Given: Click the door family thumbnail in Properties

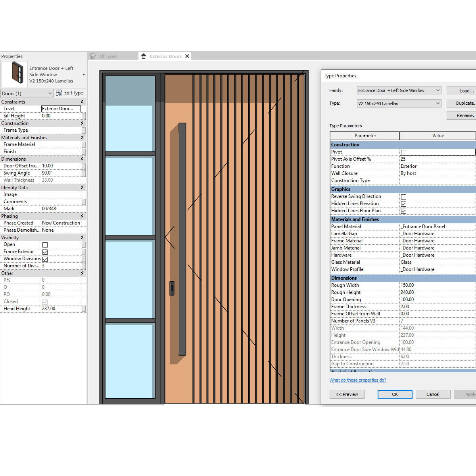Looking at the screenshot, I should (15, 74).
